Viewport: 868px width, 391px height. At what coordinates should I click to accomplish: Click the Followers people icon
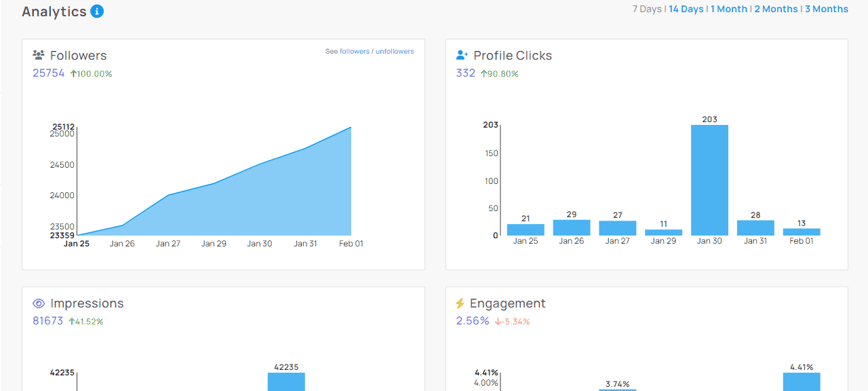coord(39,56)
